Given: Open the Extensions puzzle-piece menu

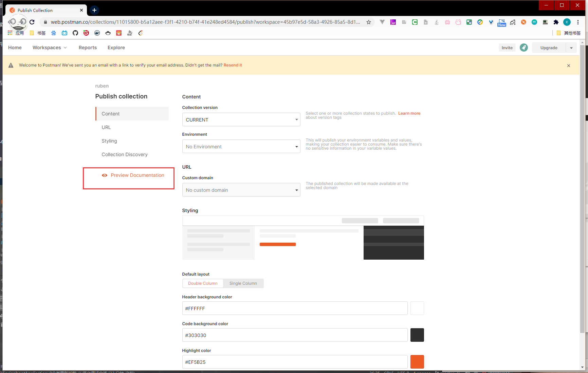Looking at the screenshot, I should click(x=556, y=22).
